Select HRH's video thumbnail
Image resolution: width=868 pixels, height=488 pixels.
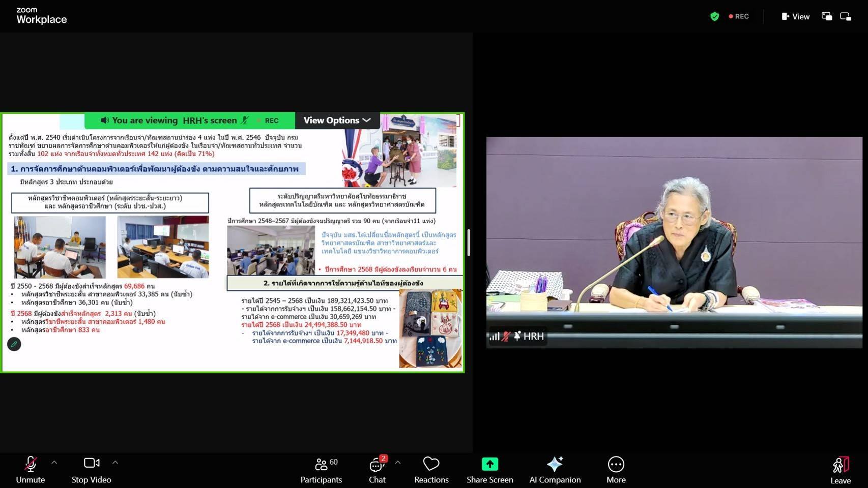coord(674,242)
